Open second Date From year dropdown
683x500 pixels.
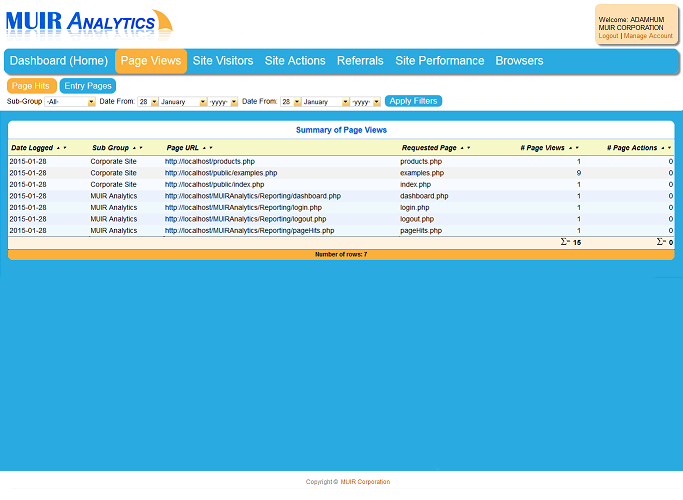(365, 102)
